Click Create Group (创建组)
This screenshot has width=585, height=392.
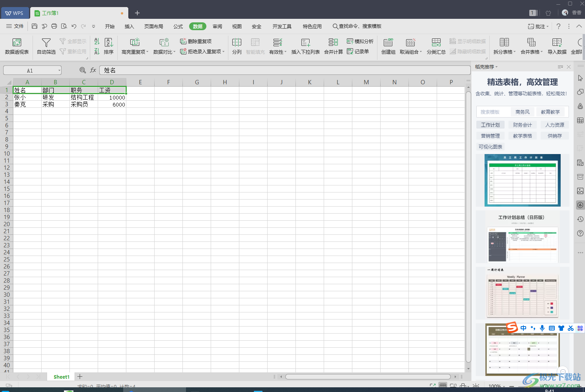tap(388, 46)
